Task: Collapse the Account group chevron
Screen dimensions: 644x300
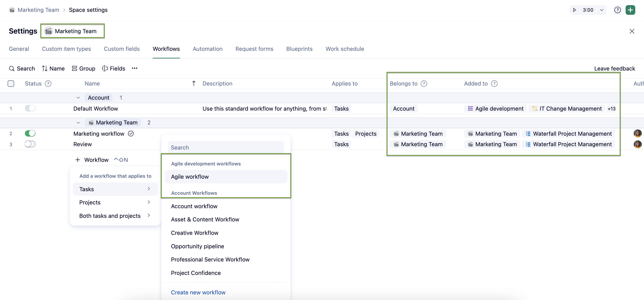Action: point(78,98)
